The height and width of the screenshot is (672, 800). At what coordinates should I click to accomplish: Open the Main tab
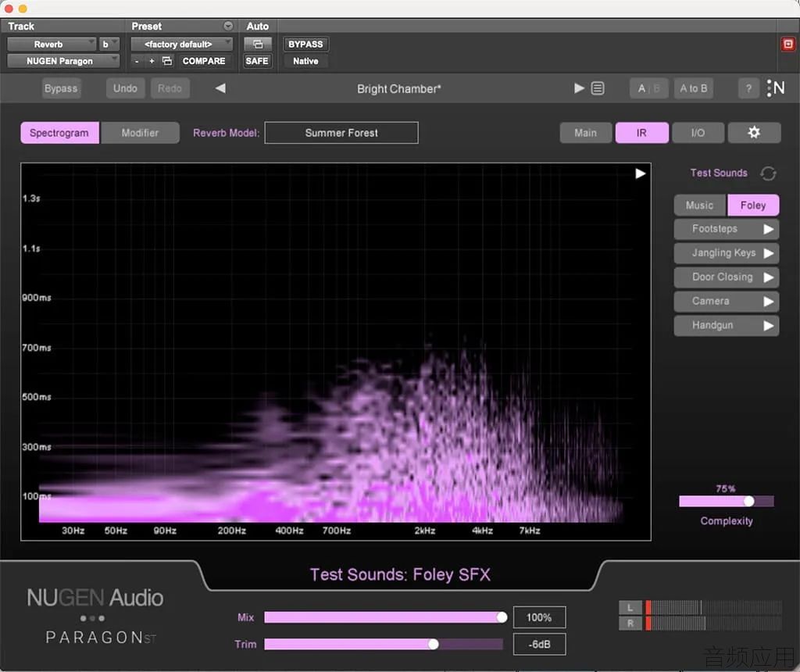[585, 133]
